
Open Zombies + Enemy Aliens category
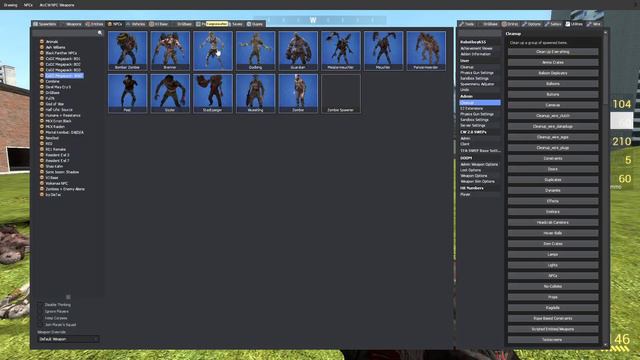[65, 189]
